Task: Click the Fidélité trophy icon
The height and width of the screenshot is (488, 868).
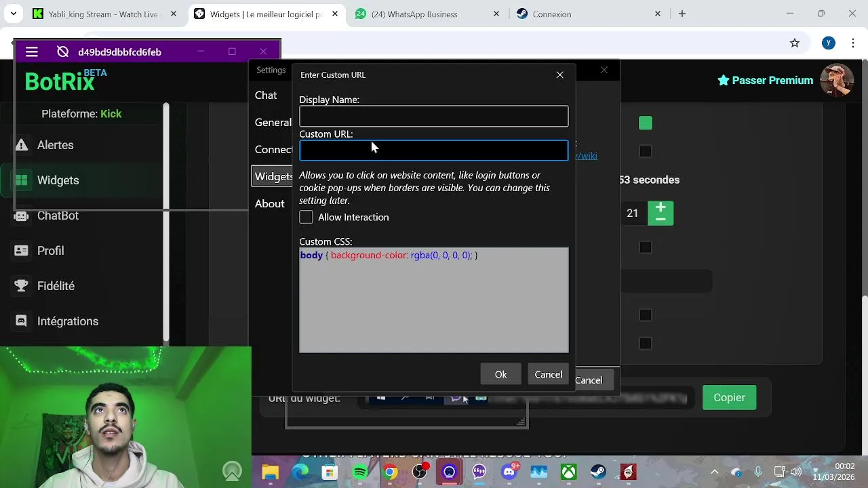Action: point(21,286)
